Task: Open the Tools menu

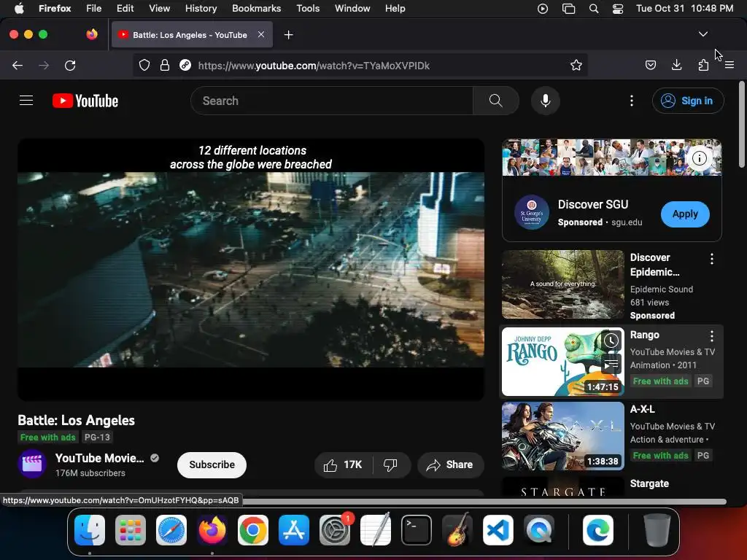Action: pyautogui.click(x=308, y=9)
